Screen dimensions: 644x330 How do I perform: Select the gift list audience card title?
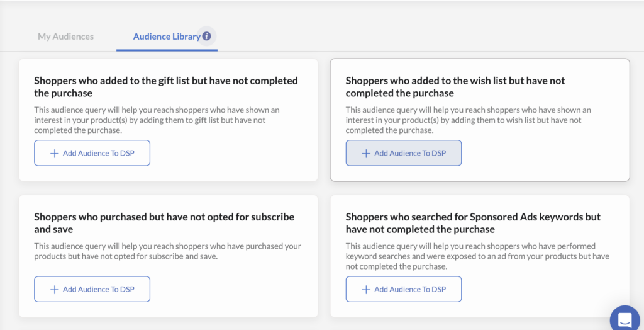(166, 87)
